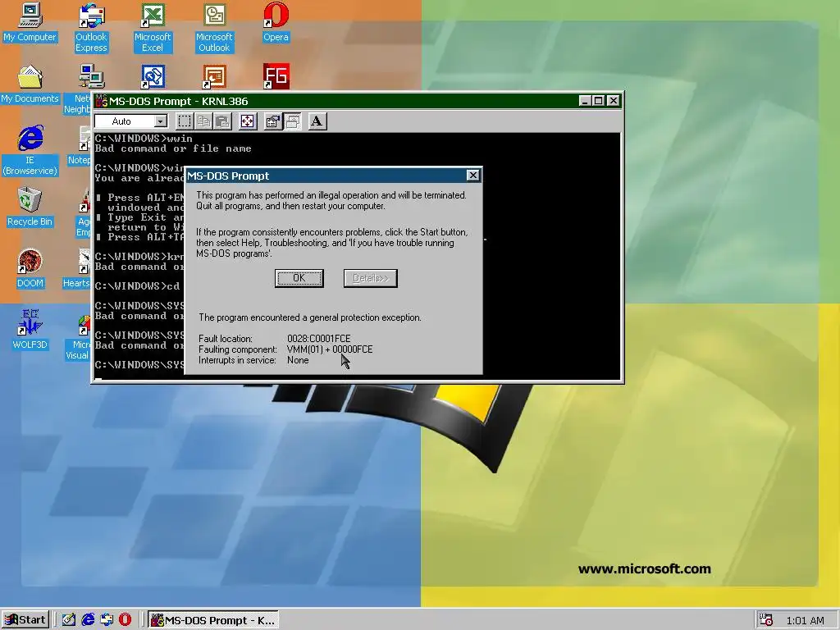Click the MS-DOS Prompt - KRNL386 title bar
Image resolution: width=840 pixels, height=630 pixels.
click(x=357, y=101)
